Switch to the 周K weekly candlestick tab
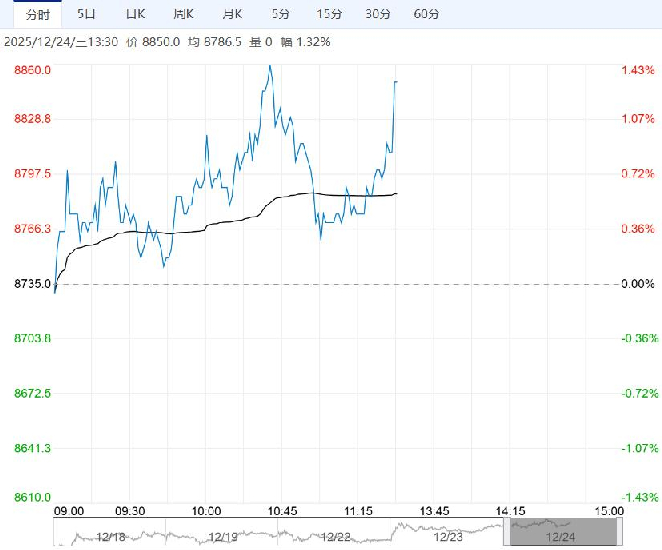Viewport: 662px width, 550px height. [183, 14]
